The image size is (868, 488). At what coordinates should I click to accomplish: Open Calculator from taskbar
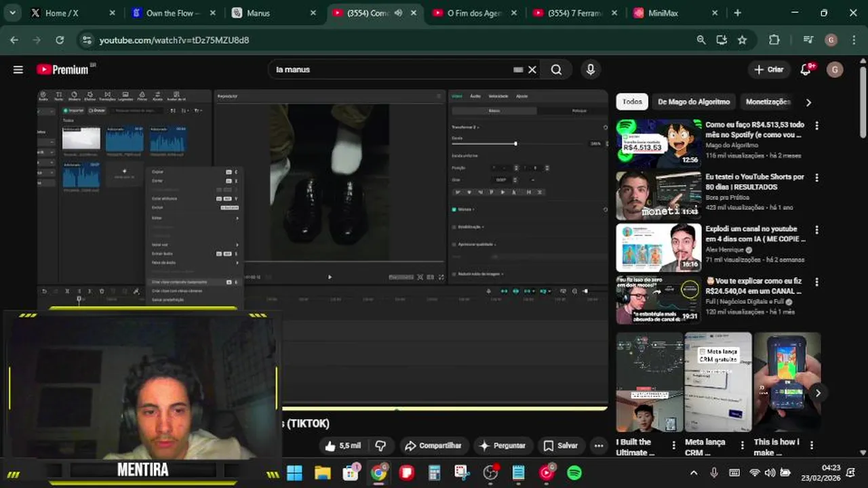click(x=435, y=472)
